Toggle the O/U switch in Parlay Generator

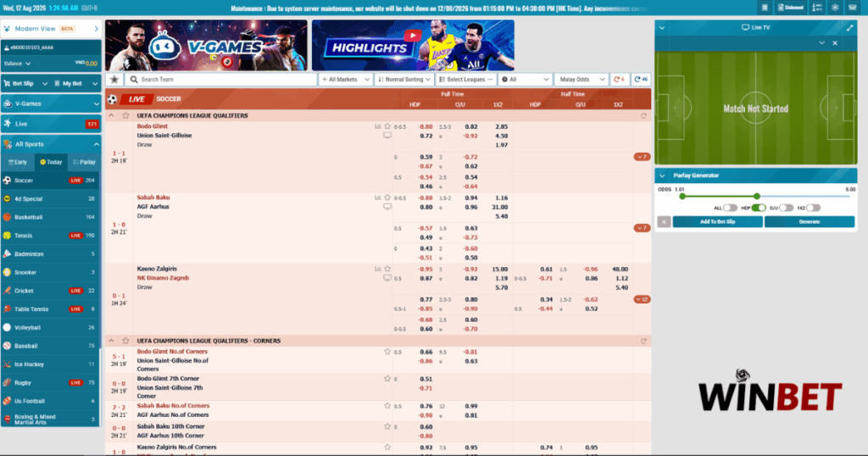pyautogui.click(x=786, y=208)
